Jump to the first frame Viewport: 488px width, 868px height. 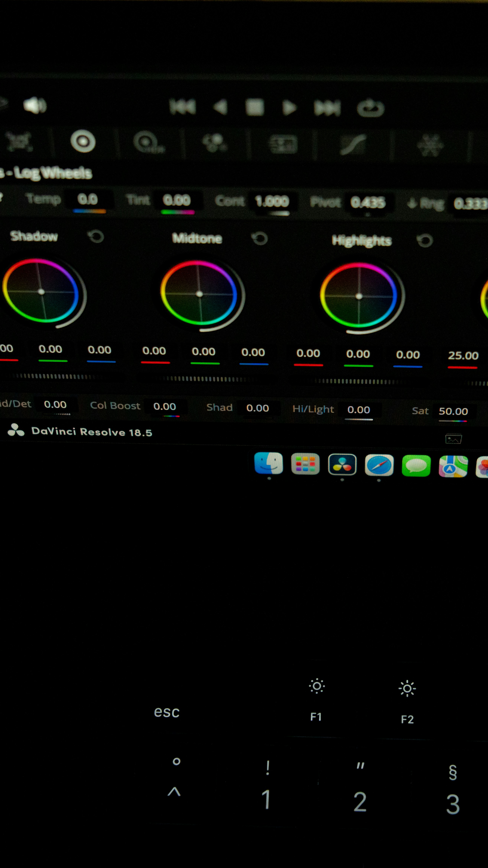tap(183, 107)
